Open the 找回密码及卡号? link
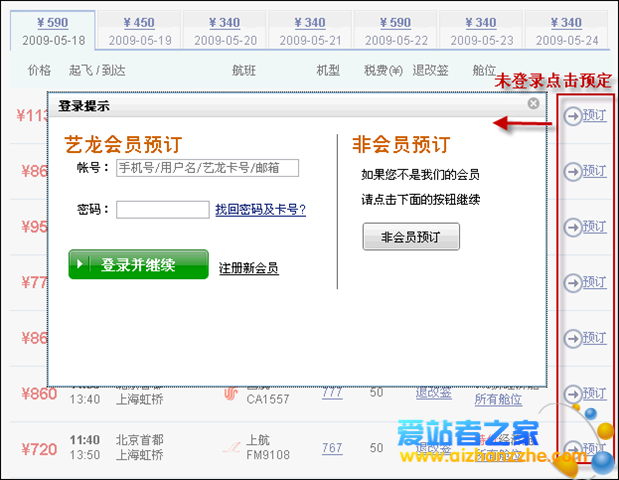 pos(261,209)
